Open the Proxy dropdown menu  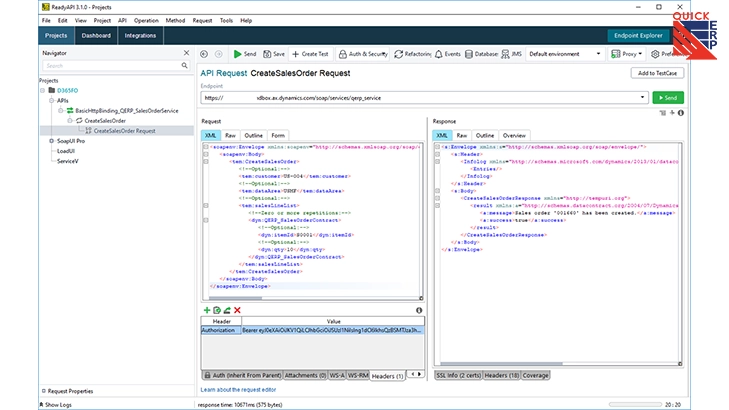pos(627,54)
